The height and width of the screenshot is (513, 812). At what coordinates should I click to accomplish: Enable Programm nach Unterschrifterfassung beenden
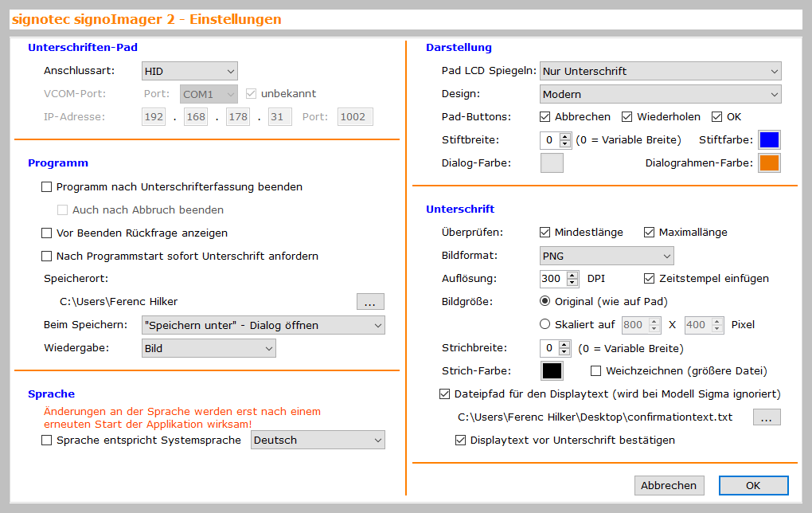click(x=46, y=187)
